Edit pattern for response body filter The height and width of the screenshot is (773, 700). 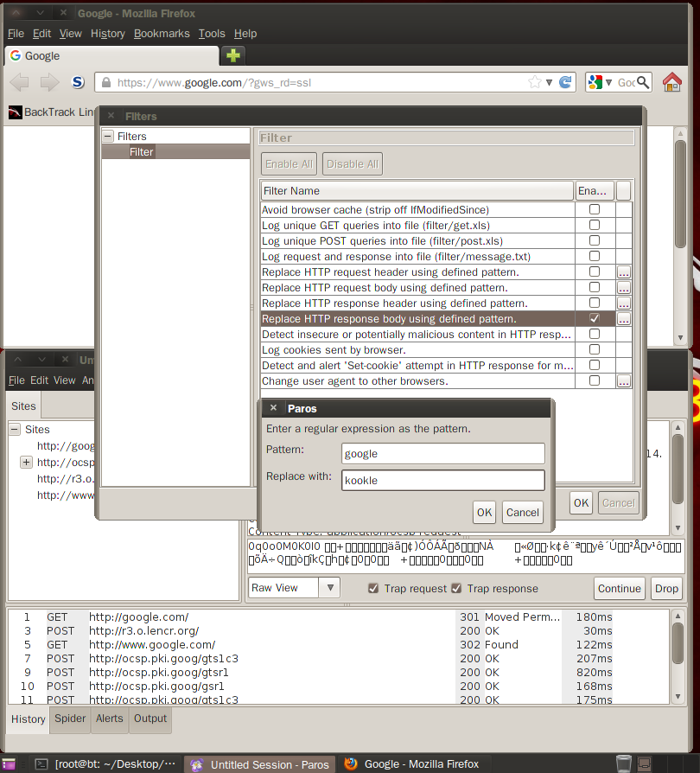coord(624,319)
